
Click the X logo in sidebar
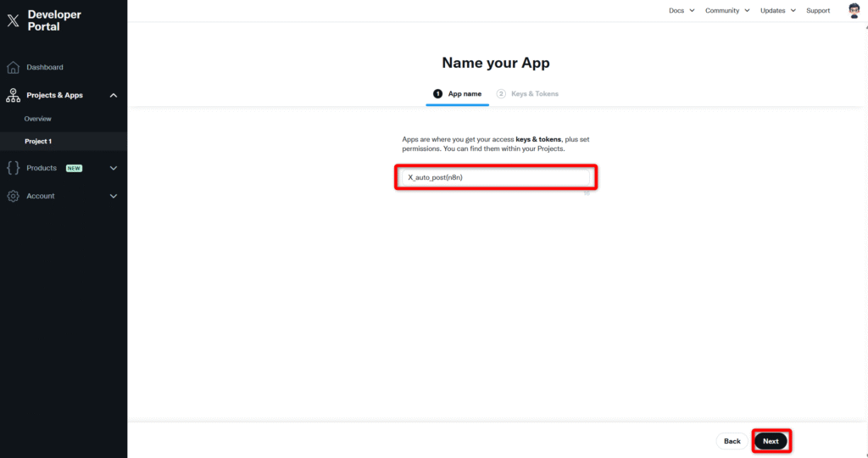point(13,20)
